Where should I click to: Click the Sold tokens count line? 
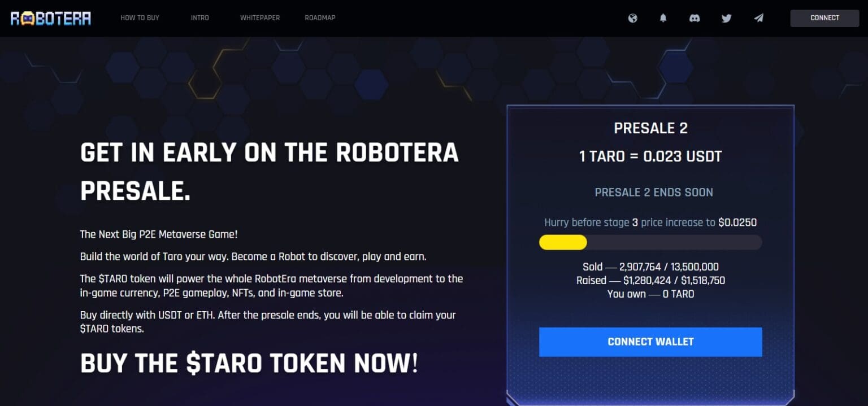[x=650, y=267]
